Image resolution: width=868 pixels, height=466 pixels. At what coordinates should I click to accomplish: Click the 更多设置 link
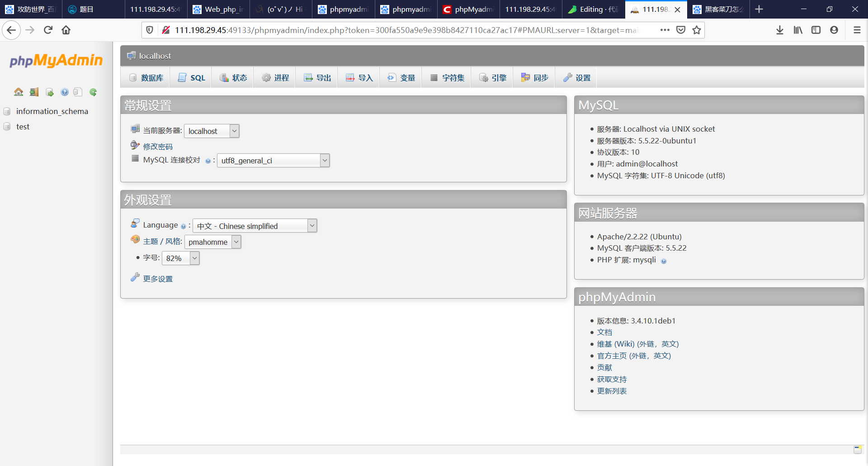pyautogui.click(x=158, y=279)
